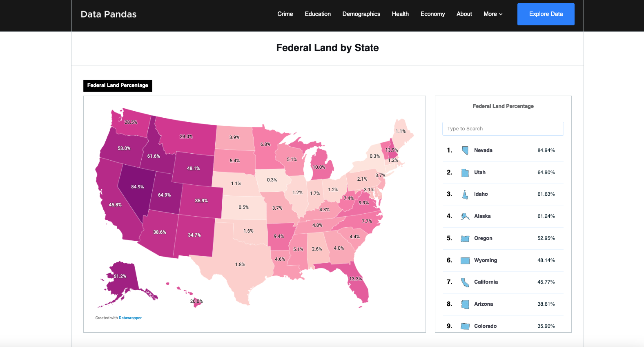Click the California state shape icon
Viewport: 644px width, 347px height.
[465, 282]
